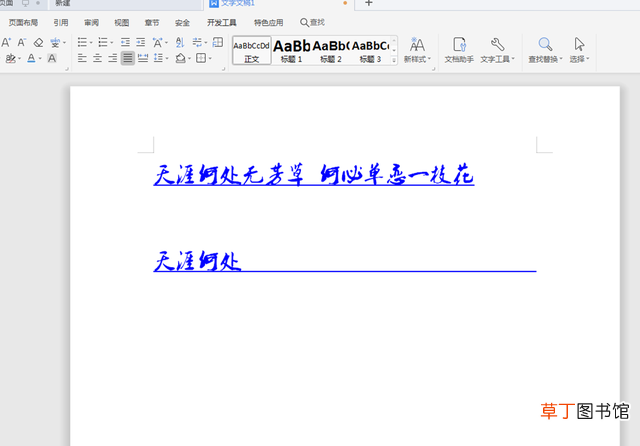The width and height of the screenshot is (640, 446).
Task: Open the Chinese text layout tool
Action: (x=158, y=42)
